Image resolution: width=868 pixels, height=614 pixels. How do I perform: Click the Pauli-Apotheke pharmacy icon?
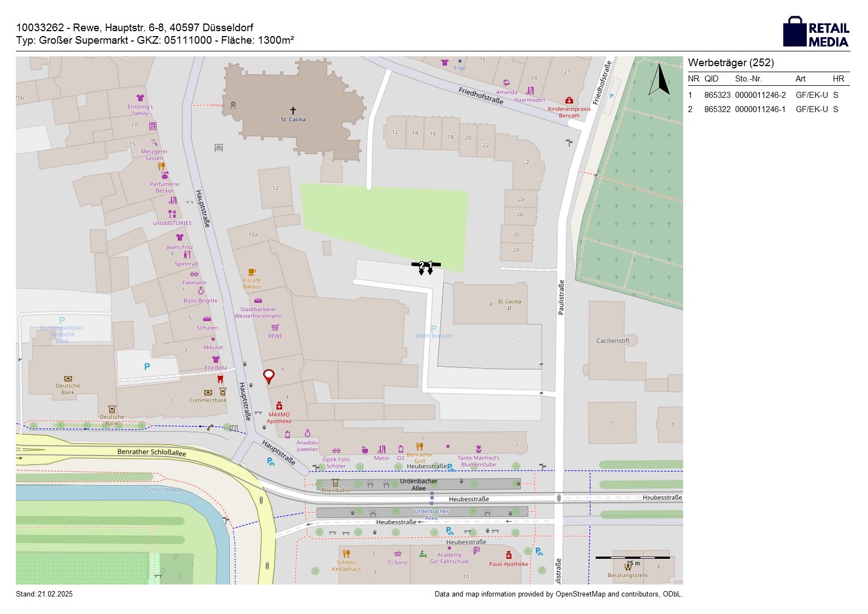[x=509, y=555]
